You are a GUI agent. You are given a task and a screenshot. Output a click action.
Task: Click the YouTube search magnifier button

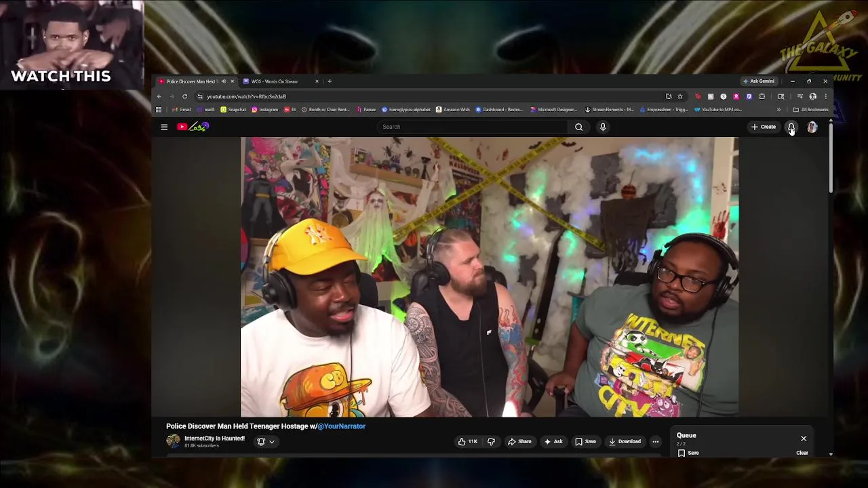pyautogui.click(x=578, y=127)
